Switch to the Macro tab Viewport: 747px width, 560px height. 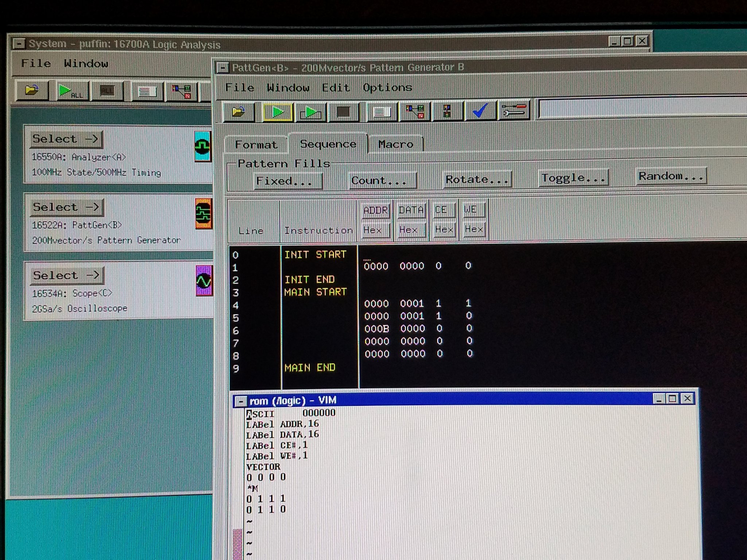click(x=396, y=144)
